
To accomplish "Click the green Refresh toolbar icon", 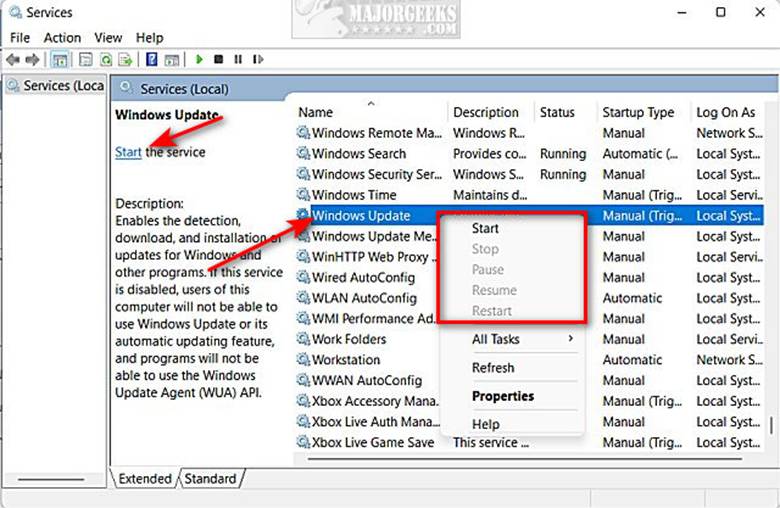I will click(x=106, y=60).
